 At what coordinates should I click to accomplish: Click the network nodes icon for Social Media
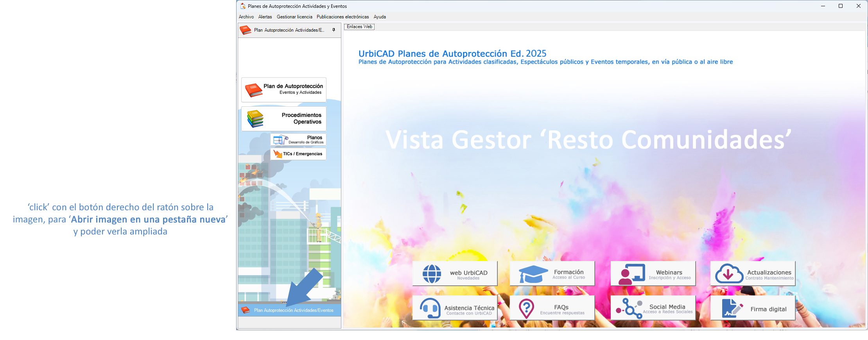coord(629,309)
